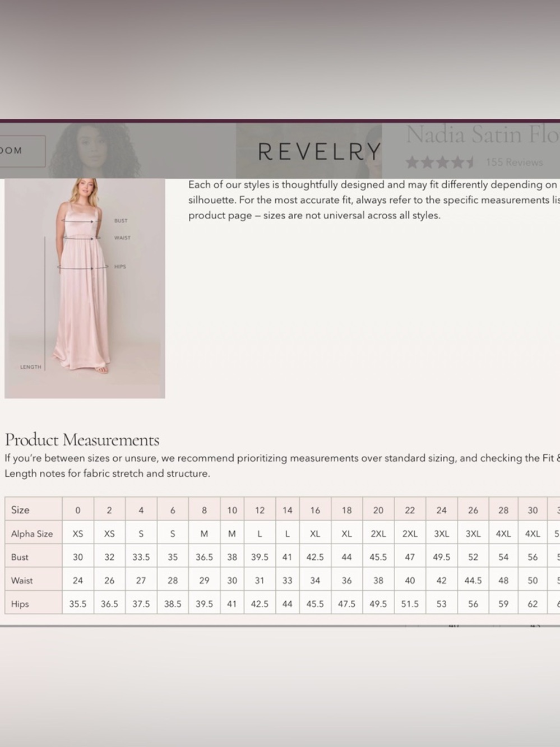
Task: Click the Alpha Size row label
Action: click(x=32, y=534)
